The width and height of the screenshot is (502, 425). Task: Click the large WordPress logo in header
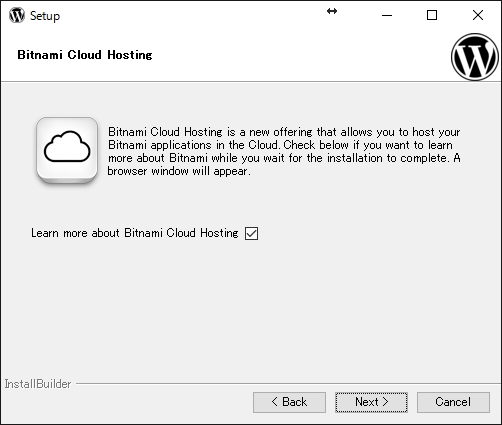[475, 57]
